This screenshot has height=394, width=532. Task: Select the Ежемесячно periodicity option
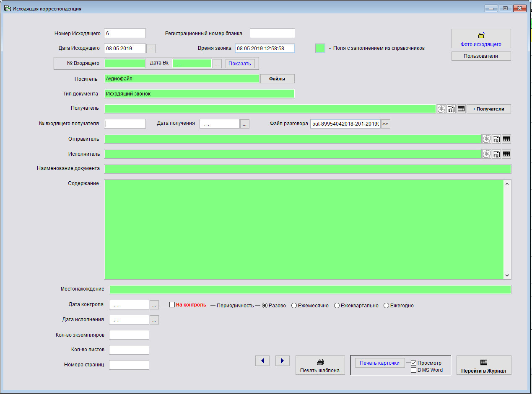point(294,306)
